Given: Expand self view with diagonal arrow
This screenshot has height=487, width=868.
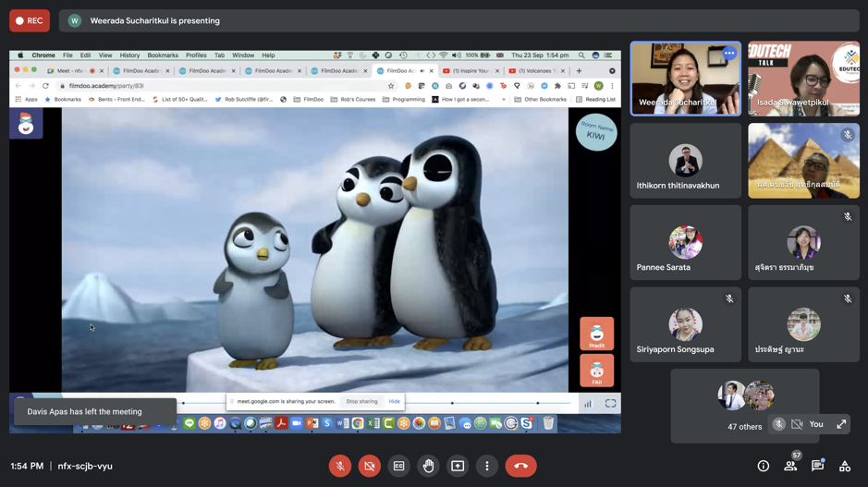Looking at the screenshot, I should click(841, 424).
